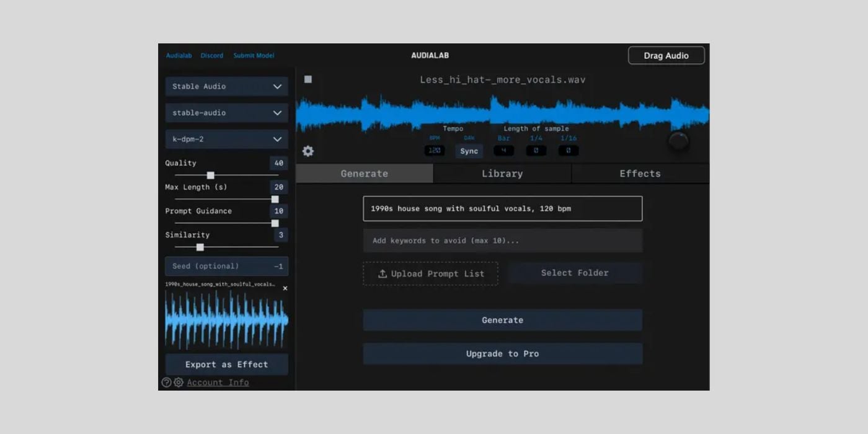Enable Sync to DAW tempo
Screen dimensions: 868x434
[469, 151]
